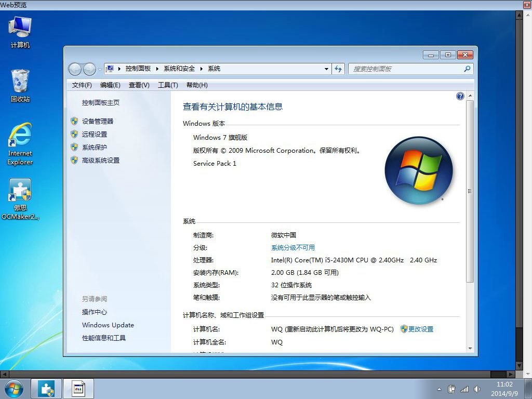Open the OCMaker taskbar button
Image resolution: width=532 pixels, height=399 pixels.
[46, 389]
